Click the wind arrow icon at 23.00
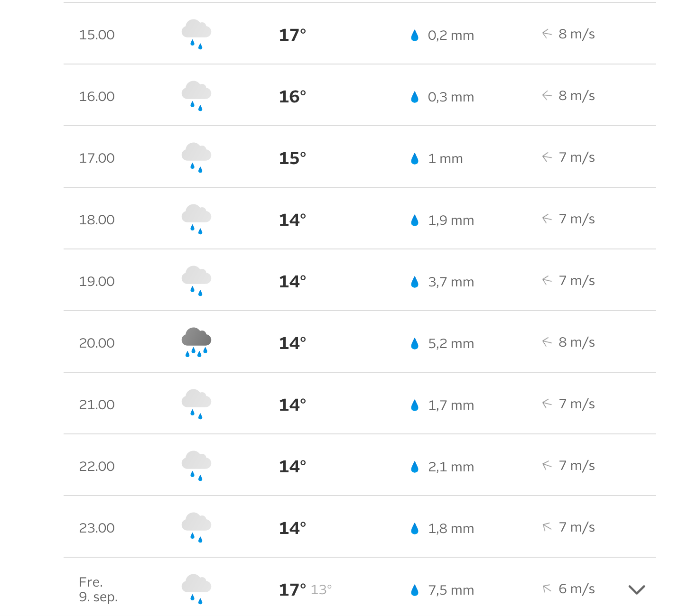This screenshot has width=698, height=616. (x=547, y=527)
